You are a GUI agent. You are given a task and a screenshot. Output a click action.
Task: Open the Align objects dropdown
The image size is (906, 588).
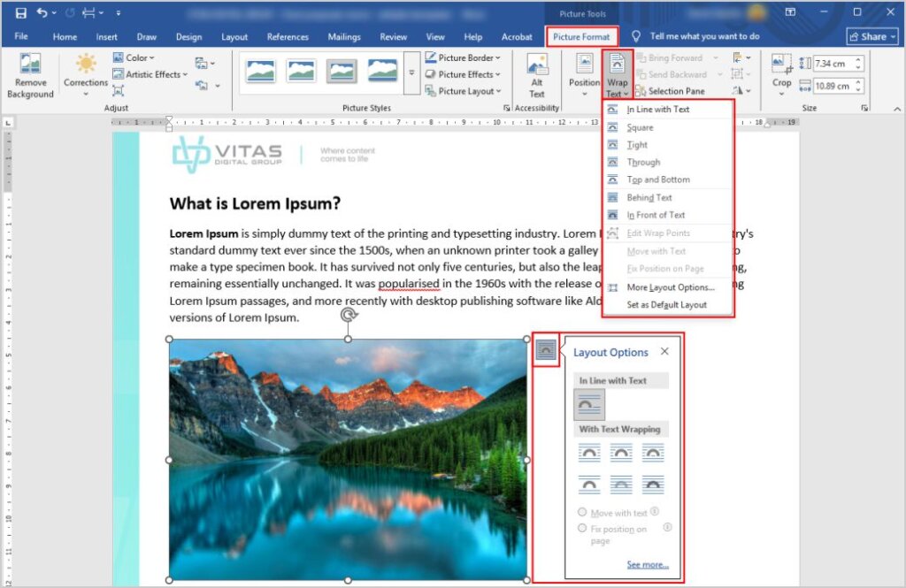[741, 57]
